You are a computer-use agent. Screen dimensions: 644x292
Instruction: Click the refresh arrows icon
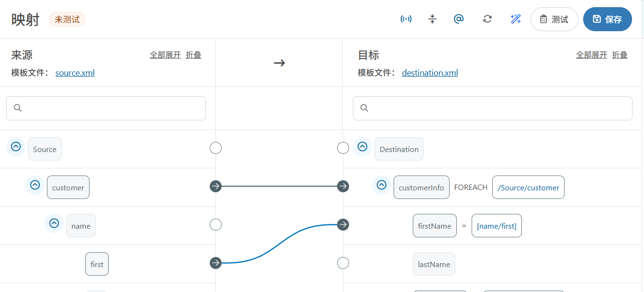[x=487, y=19]
